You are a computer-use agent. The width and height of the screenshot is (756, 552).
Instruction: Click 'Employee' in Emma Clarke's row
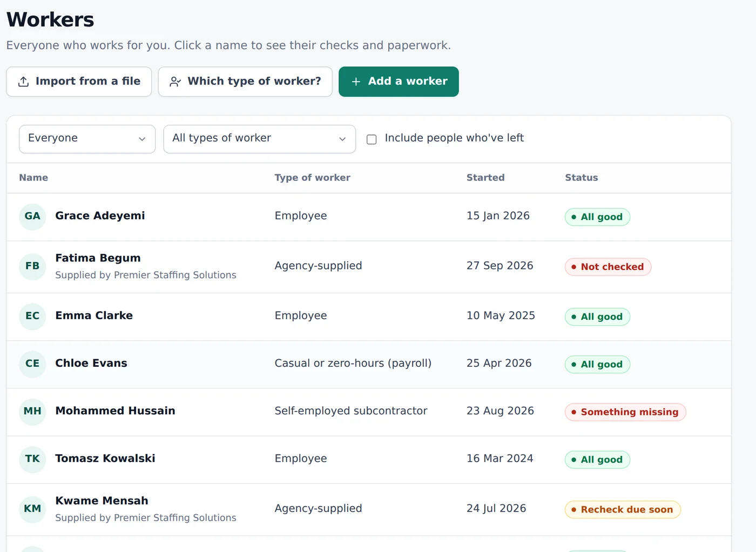(301, 315)
